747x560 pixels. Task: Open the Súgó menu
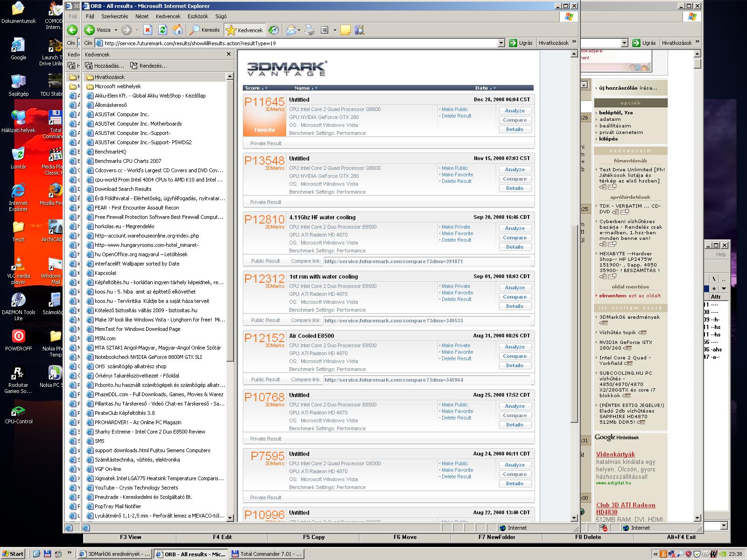[x=221, y=16]
